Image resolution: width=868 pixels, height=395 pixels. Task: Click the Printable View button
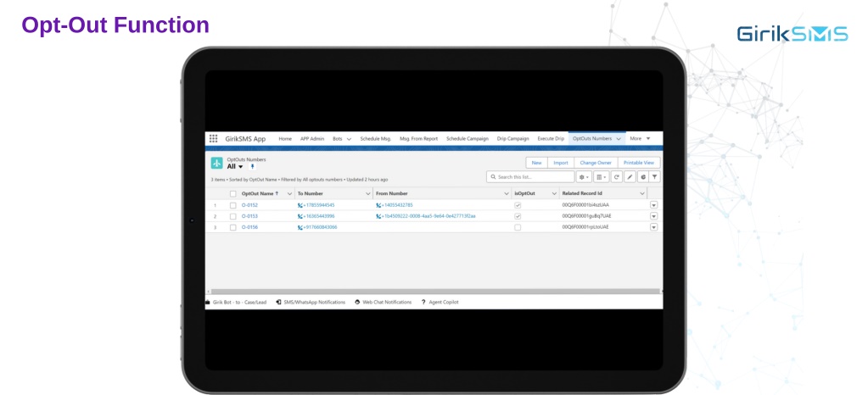point(639,164)
